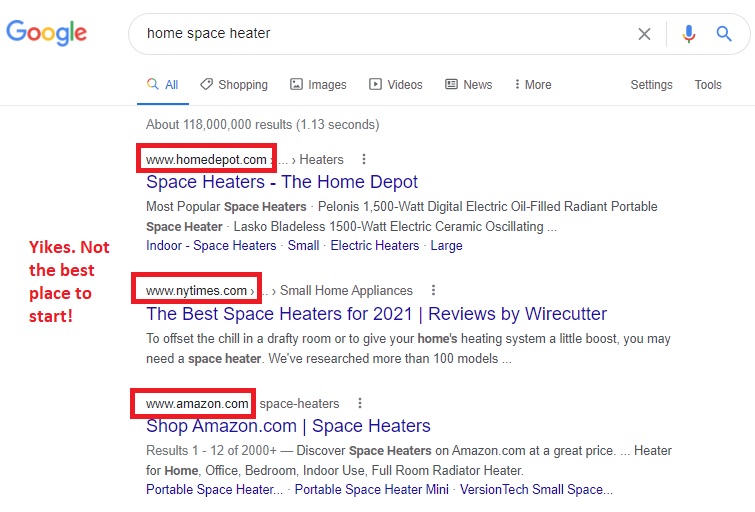The image size is (755, 512).
Task: Click the 'space-heaters' breadcrumb of the Amazon result
Action: [x=299, y=404]
